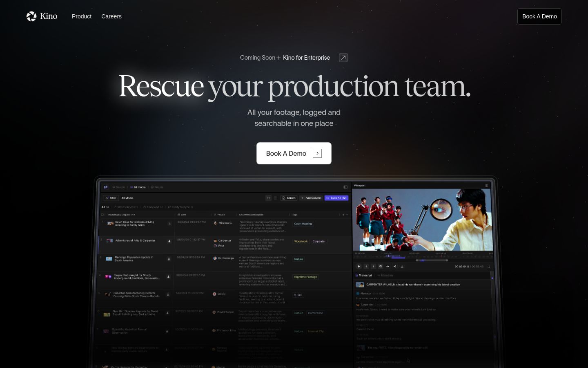Click the previous frame button in Viewport controls
Image resolution: width=588 pixels, height=368 pixels.
point(366,267)
